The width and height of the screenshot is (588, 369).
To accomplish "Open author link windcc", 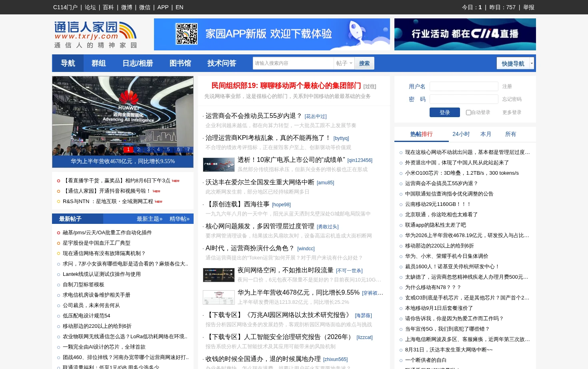I will [306, 249].
